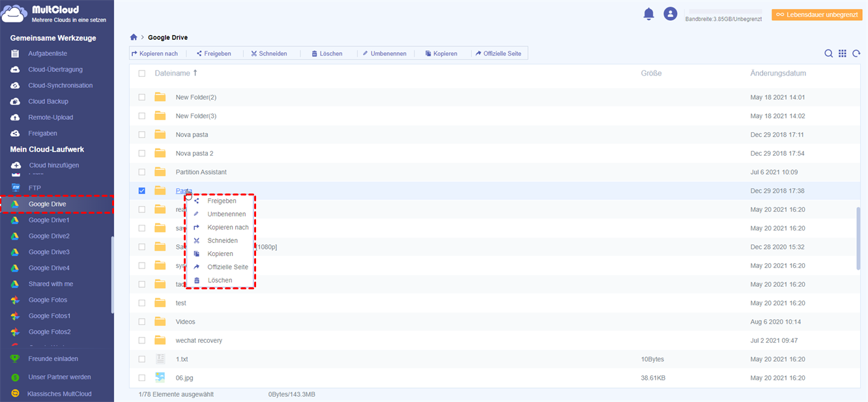Open the notifications bell icon
This screenshot has height=402, width=868.
(648, 14)
